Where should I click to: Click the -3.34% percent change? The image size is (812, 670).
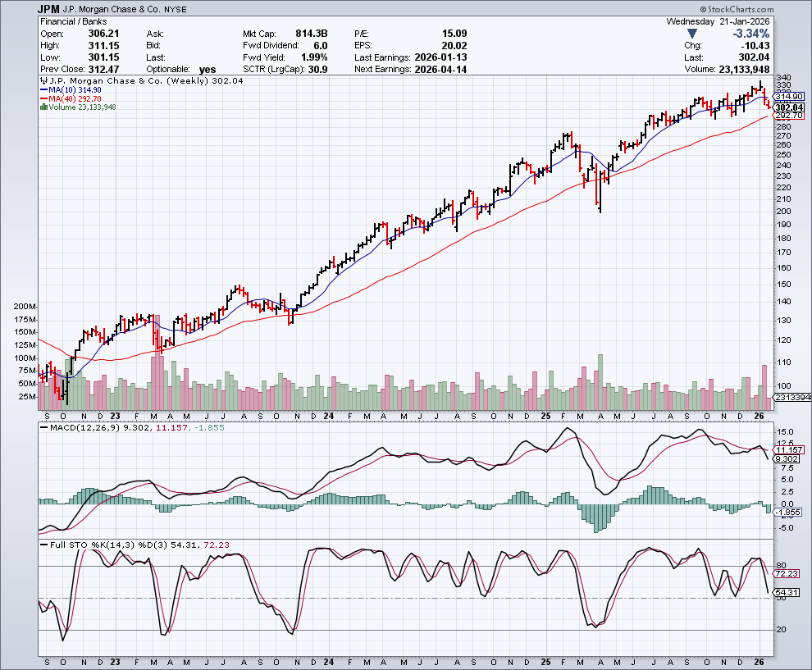pyautogui.click(x=750, y=34)
